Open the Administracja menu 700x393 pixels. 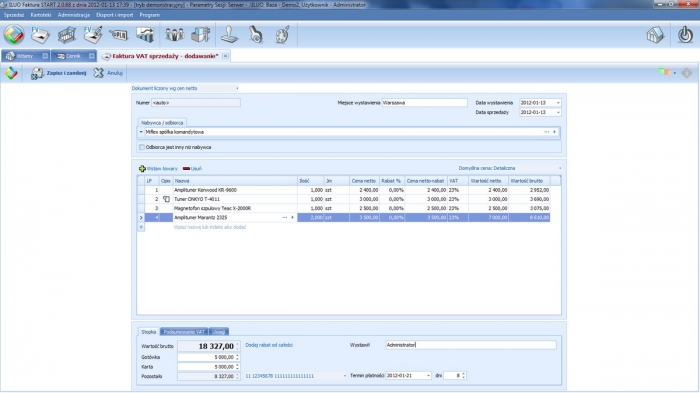pyautogui.click(x=74, y=15)
